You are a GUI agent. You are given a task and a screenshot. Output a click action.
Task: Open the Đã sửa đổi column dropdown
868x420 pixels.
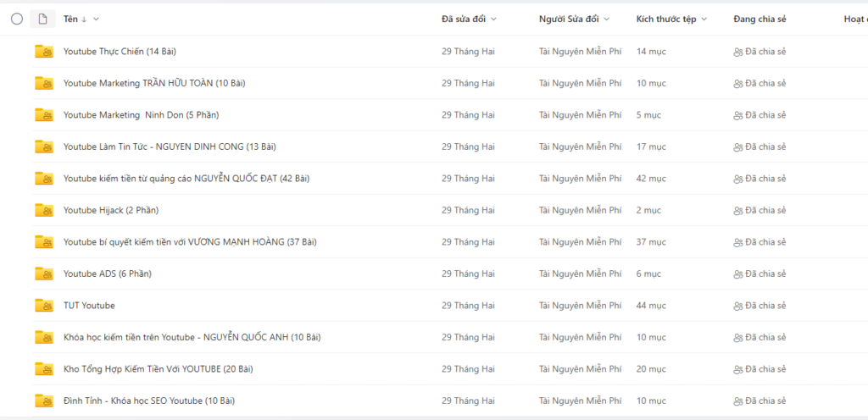[x=493, y=19]
